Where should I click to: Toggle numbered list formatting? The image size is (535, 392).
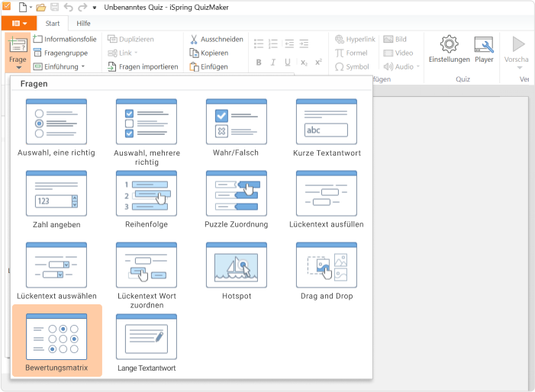(273, 43)
